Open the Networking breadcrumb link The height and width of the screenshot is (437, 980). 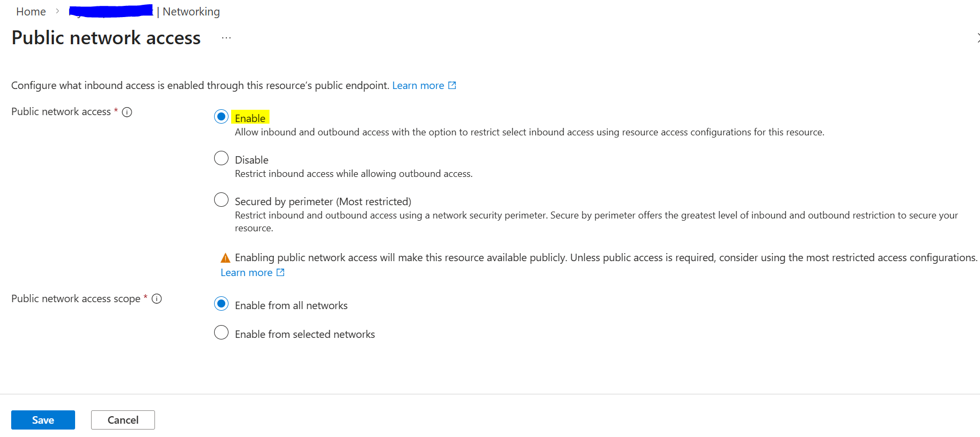pos(191,12)
